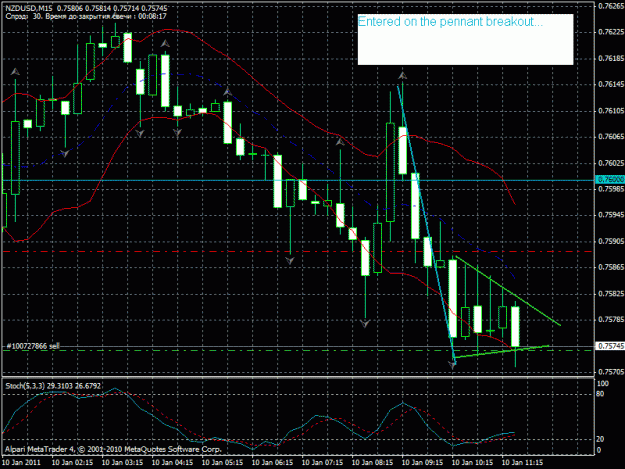Click the current price tag 0.75745

pyautogui.click(x=610, y=346)
